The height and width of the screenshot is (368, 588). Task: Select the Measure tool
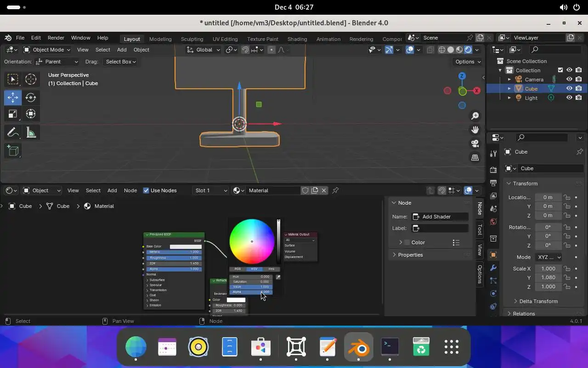click(x=31, y=133)
